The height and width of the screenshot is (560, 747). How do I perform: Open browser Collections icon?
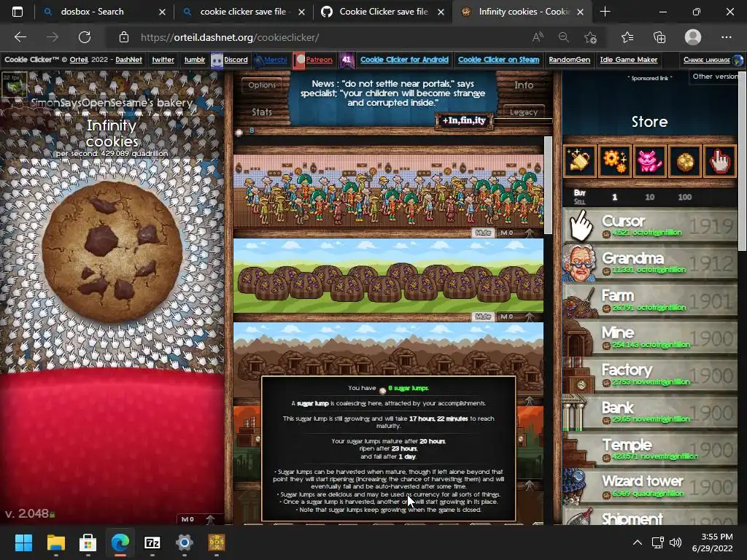[659, 37]
